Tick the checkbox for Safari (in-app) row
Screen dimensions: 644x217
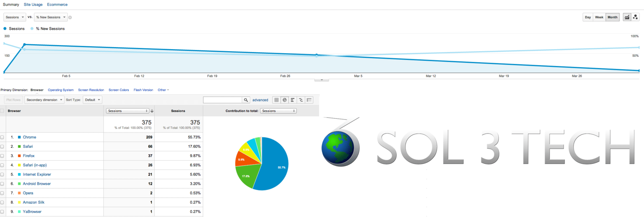2,165
